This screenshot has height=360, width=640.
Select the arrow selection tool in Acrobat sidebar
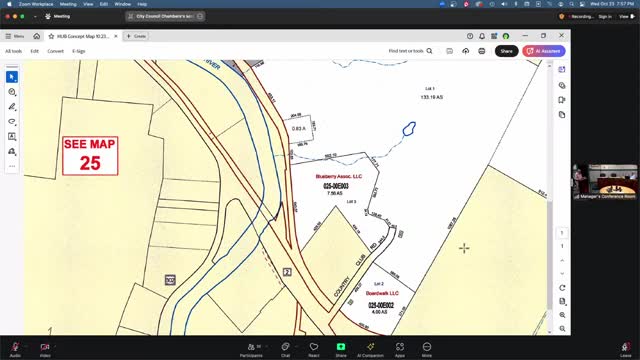click(x=12, y=77)
